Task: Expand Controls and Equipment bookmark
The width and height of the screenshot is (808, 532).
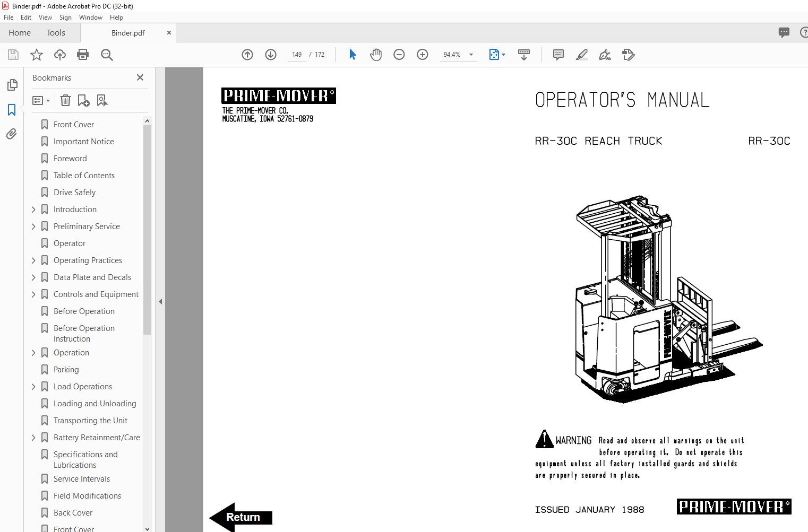Action: coord(33,294)
